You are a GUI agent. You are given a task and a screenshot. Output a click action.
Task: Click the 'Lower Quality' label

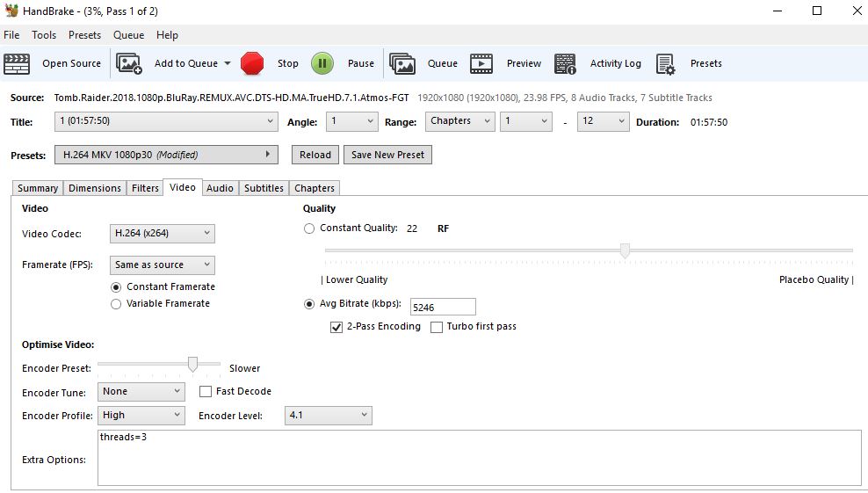(357, 280)
